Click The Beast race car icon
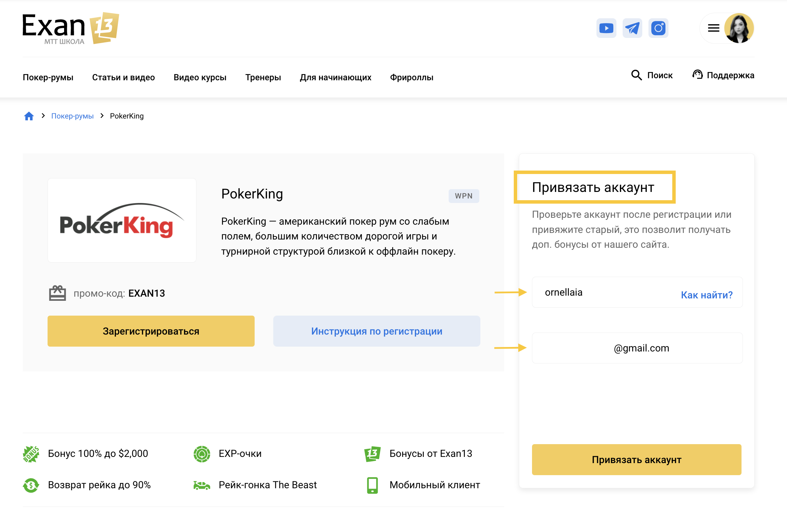 (202, 485)
